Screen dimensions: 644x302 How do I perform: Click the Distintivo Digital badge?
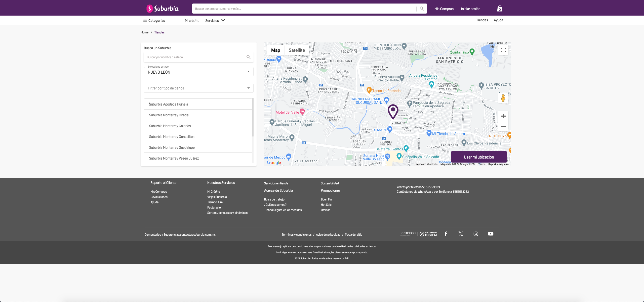[429, 234]
